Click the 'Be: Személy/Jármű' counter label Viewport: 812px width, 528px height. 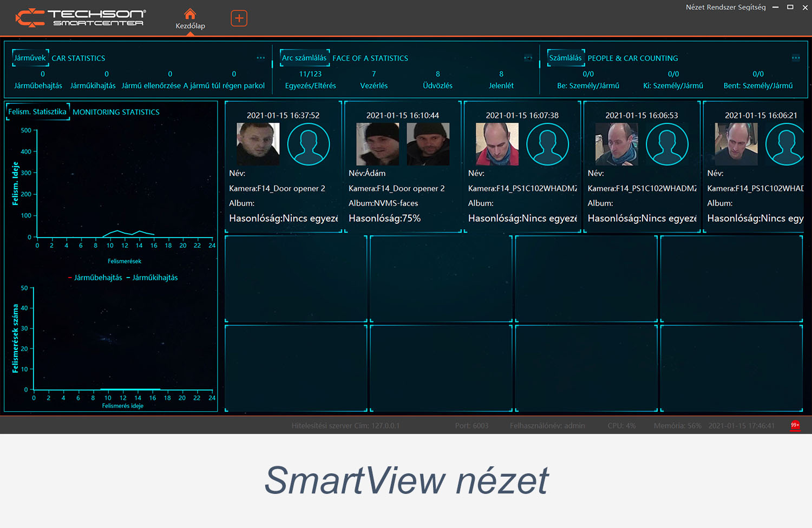[x=588, y=85]
